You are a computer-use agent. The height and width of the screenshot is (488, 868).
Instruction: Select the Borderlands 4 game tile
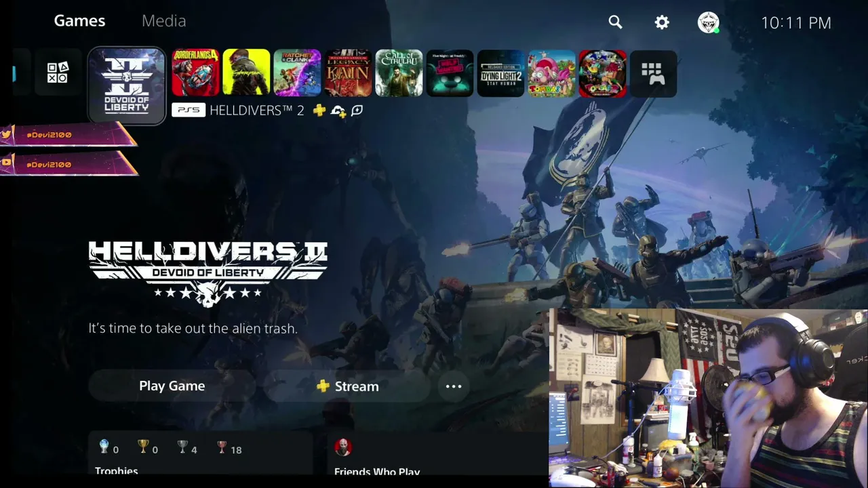coord(195,73)
